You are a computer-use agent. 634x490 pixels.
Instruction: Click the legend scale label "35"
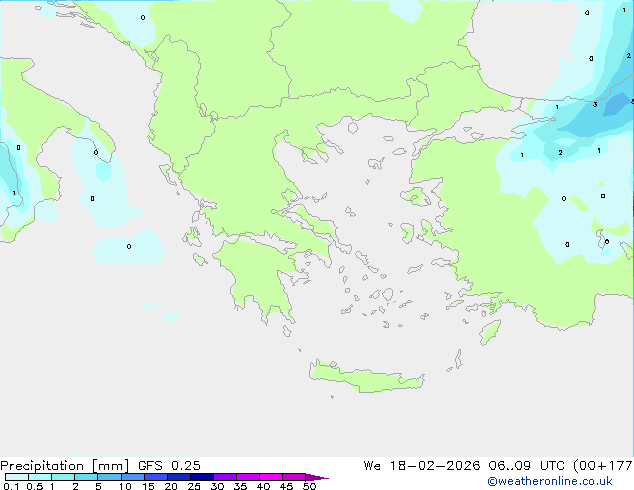pyautogui.click(x=240, y=486)
